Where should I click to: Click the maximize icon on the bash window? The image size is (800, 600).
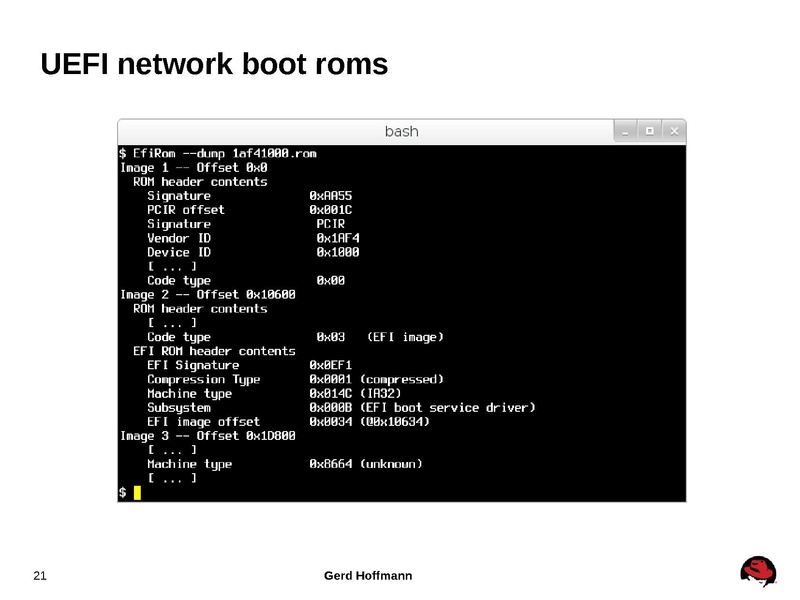650,129
